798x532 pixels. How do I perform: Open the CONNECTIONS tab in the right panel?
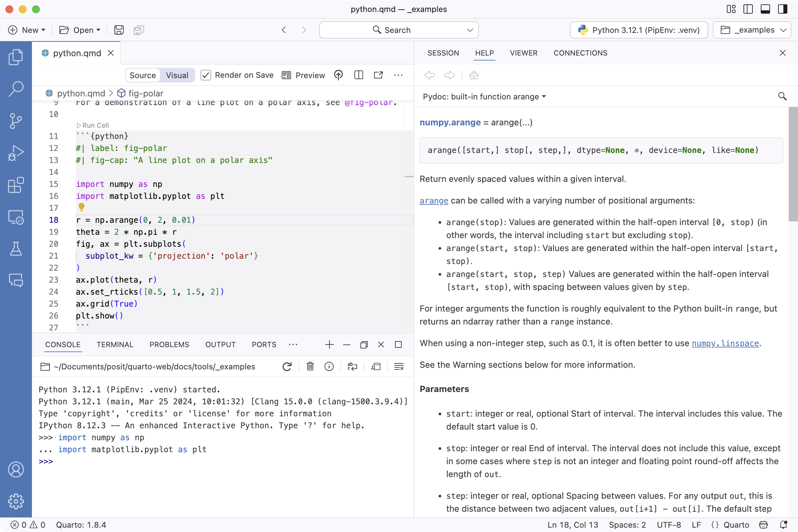click(580, 53)
